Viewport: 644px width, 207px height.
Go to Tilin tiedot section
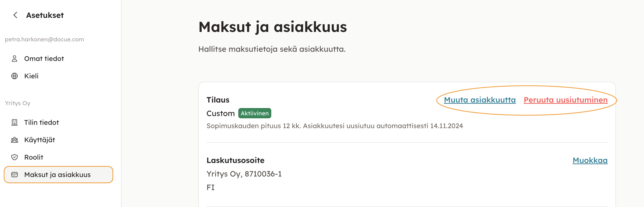click(42, 123)
